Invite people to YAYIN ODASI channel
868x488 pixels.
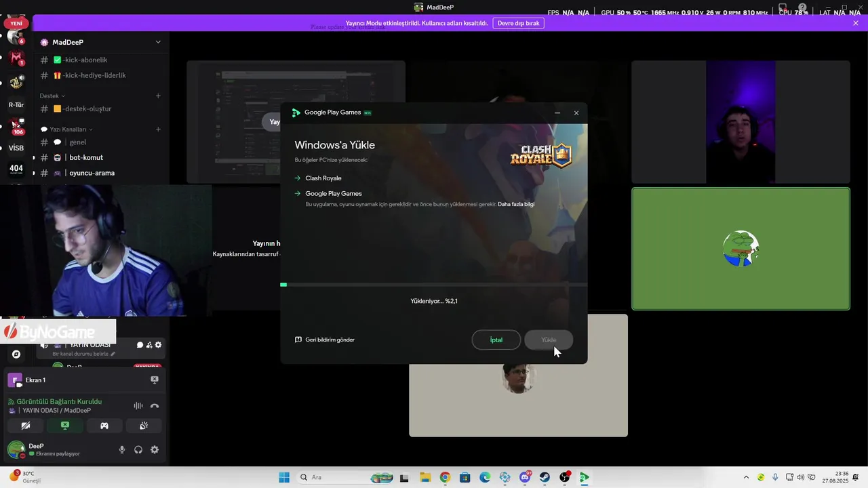[x=149, y=345]
